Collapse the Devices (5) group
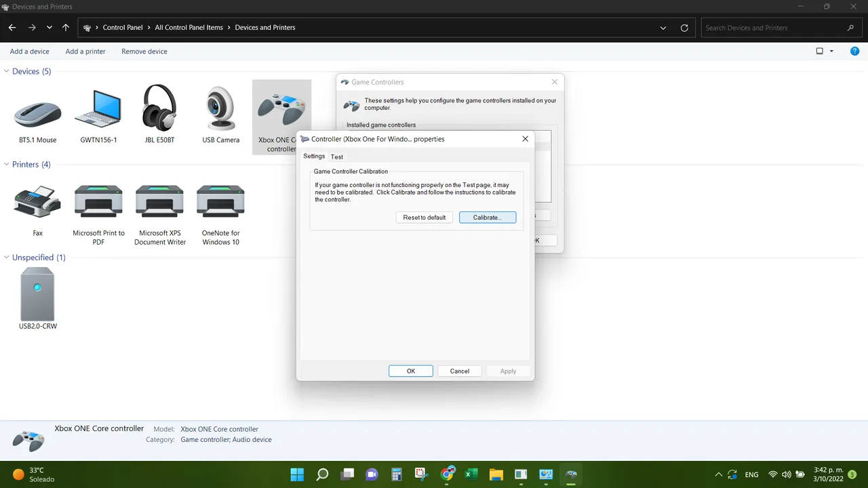This screenshot has height=488, width=868. (x=7, y=71)
